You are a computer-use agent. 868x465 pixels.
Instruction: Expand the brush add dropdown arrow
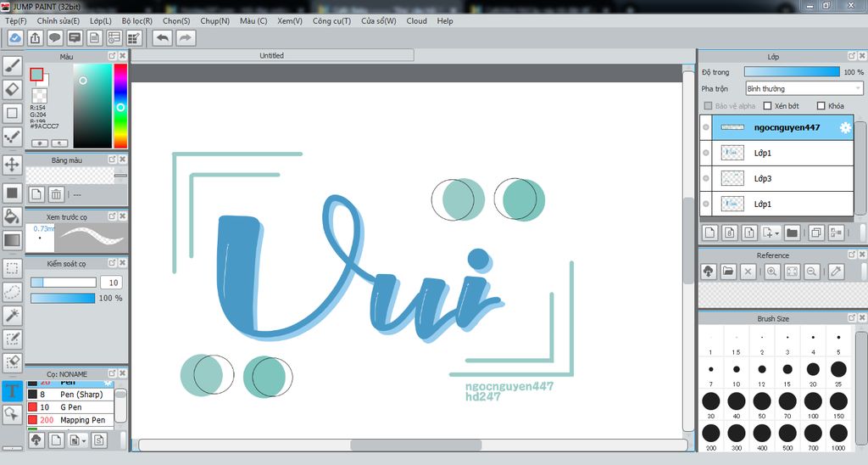point(84,441)
